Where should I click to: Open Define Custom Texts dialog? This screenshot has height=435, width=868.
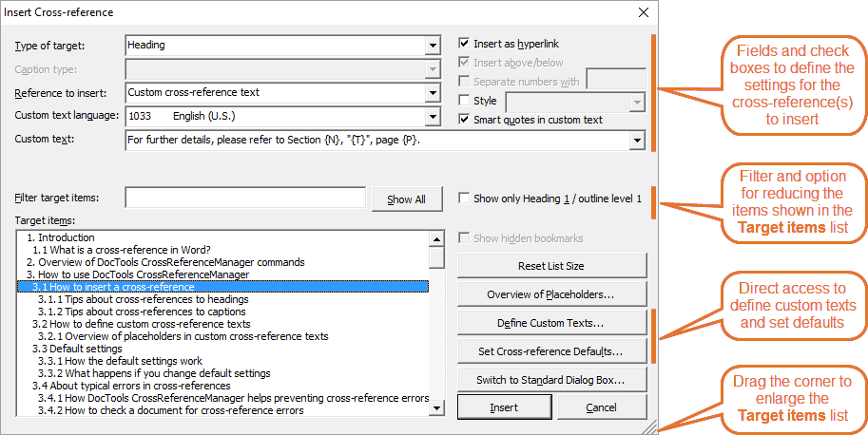[x=552, y=323]
